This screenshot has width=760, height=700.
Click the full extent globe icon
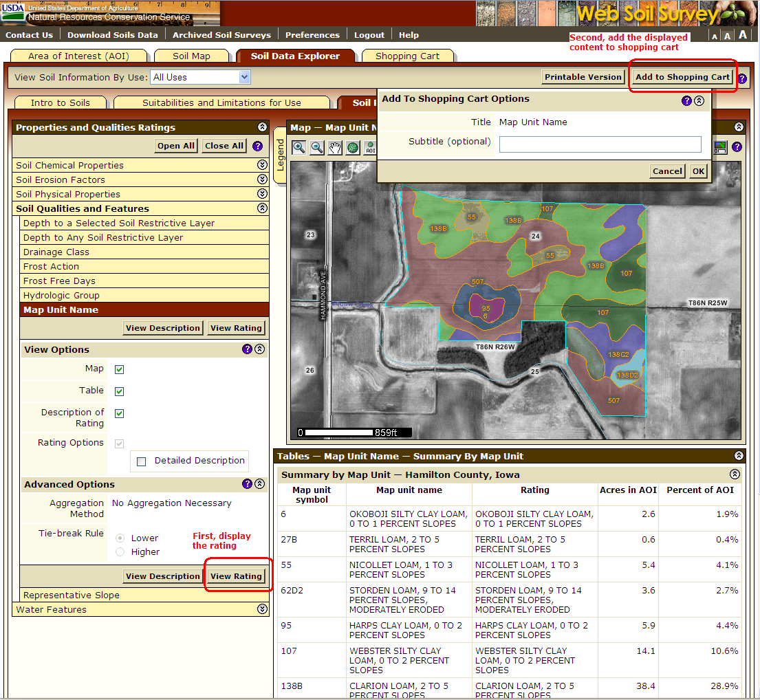pos(353,148)
